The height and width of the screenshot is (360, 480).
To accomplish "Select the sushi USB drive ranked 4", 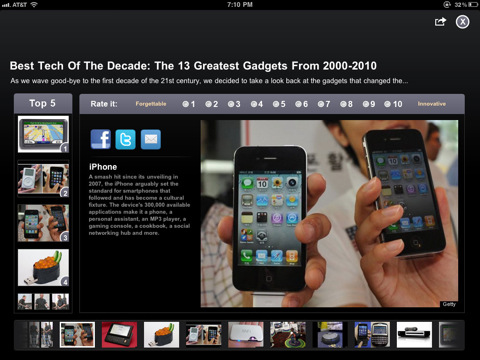I will click(x=43, y=267).
